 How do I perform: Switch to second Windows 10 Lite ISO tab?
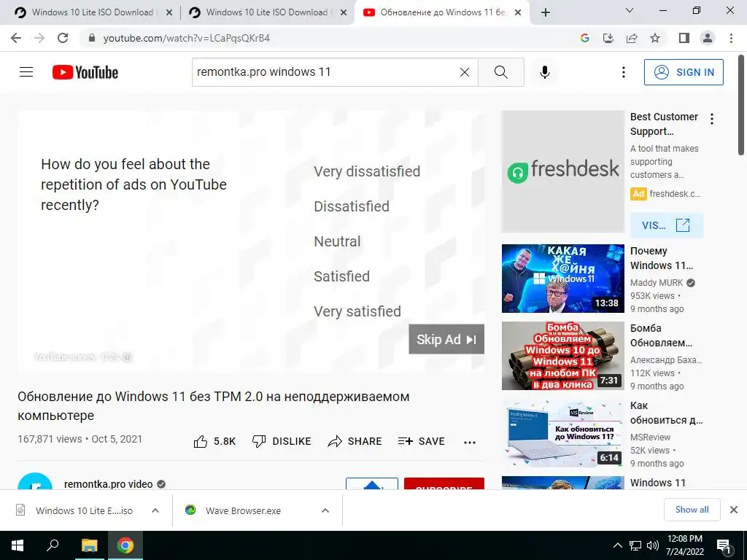(267, 12)
